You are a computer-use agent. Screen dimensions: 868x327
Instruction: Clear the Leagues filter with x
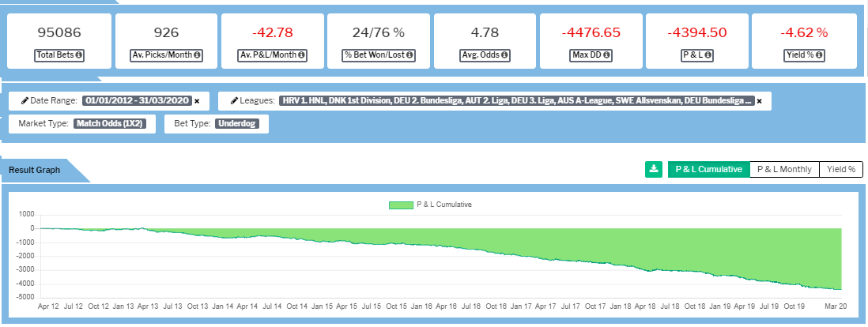759,101
